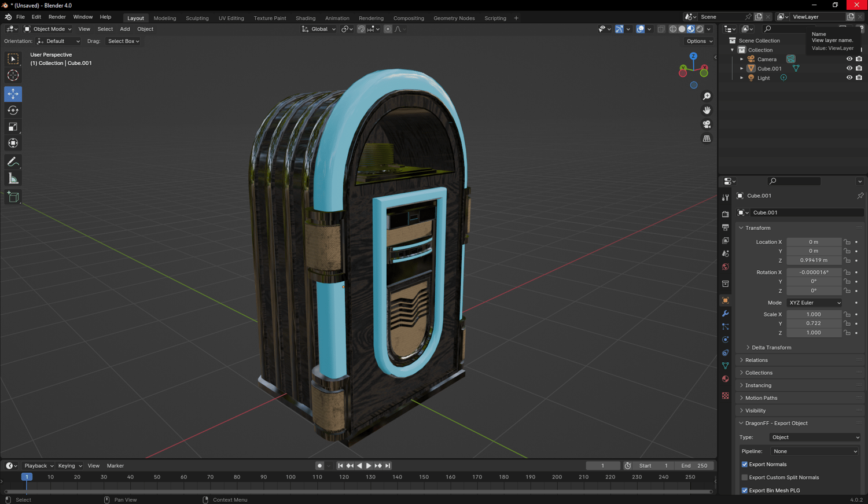868x504 pixels.
Task: Open the Modifiers wrench properties tab
Action: (725, 314)
